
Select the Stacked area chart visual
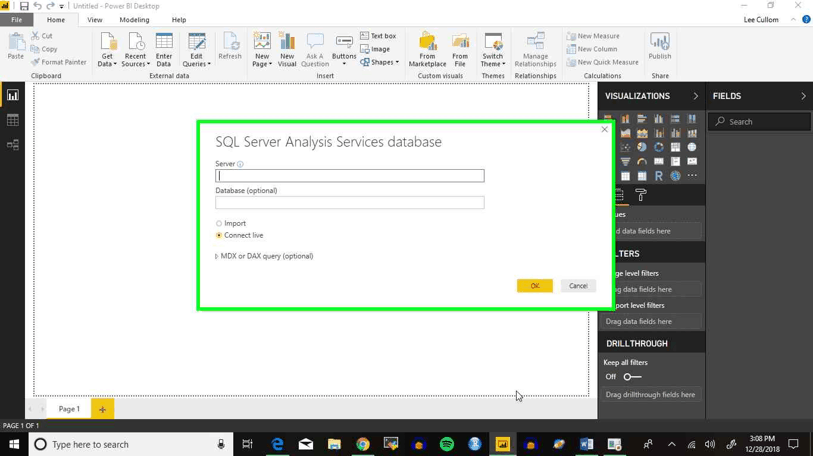coord(642,133)
